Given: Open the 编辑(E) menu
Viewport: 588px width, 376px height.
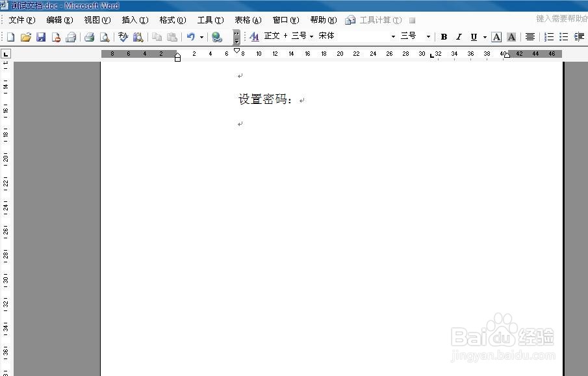Looking at the screenshot, I should click(x=60, y=20).
